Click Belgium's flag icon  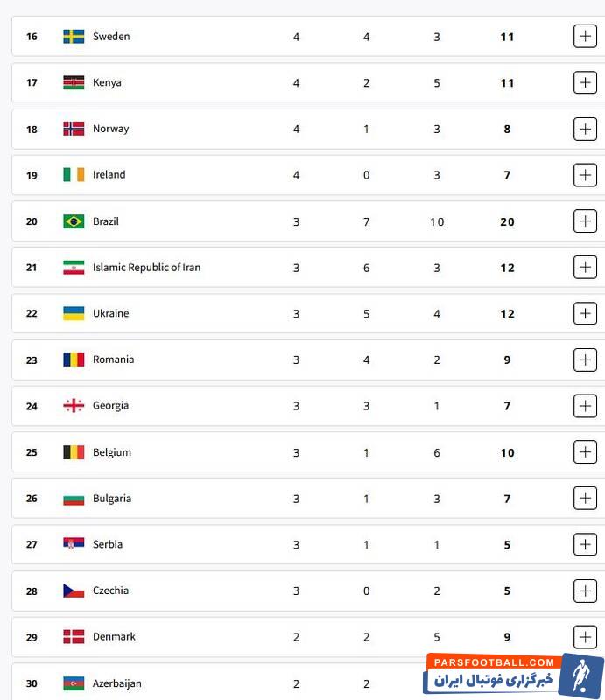(x=74, y=452)
